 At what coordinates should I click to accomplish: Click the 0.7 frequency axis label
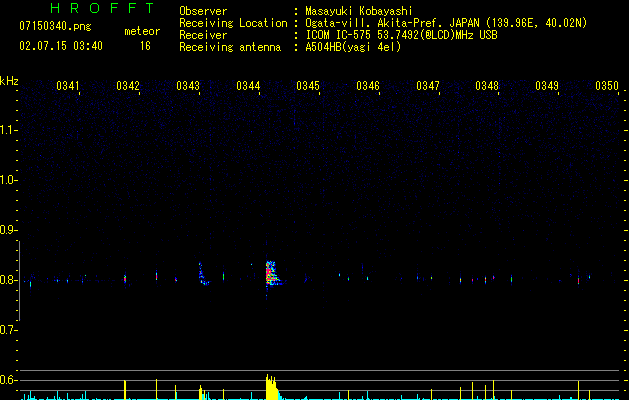8,330
